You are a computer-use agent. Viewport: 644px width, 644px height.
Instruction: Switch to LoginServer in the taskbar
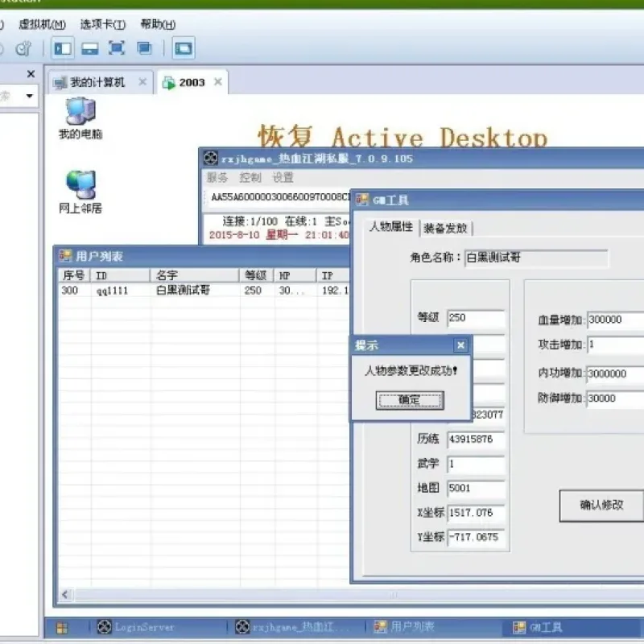[135, 627]
